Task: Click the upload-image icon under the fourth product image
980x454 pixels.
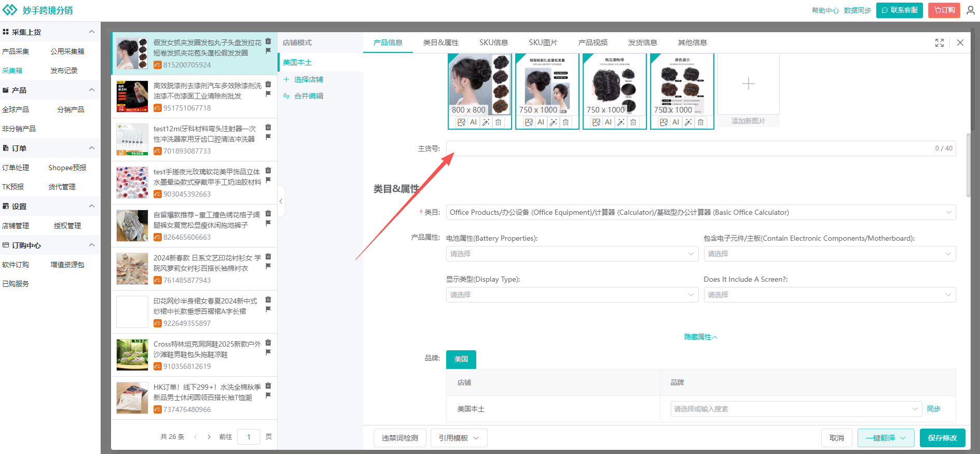Action: click(664, 122)
